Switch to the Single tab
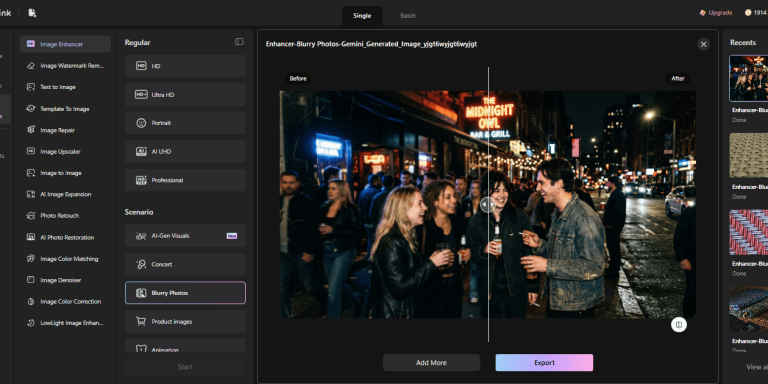Screen dimensions: 768x384 click(362, 16)
